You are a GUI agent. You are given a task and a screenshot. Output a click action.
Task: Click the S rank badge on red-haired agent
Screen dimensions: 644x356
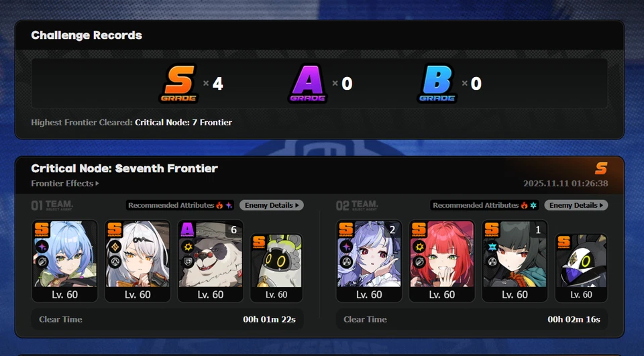point(419,229)
